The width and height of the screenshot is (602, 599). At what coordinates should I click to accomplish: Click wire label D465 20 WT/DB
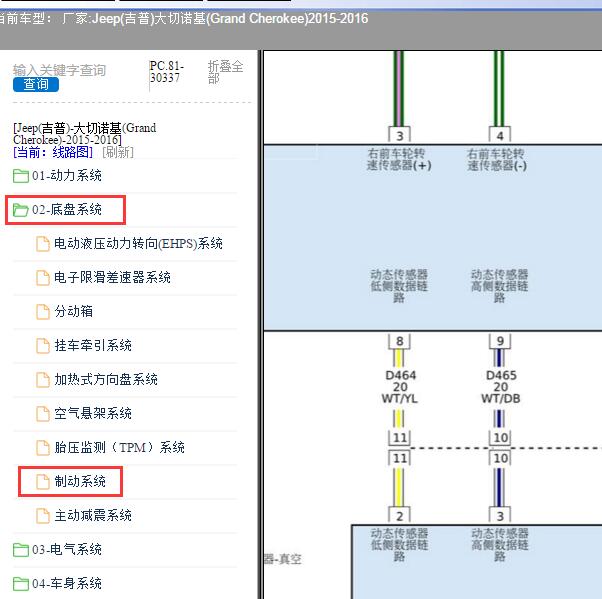point(501,387)
